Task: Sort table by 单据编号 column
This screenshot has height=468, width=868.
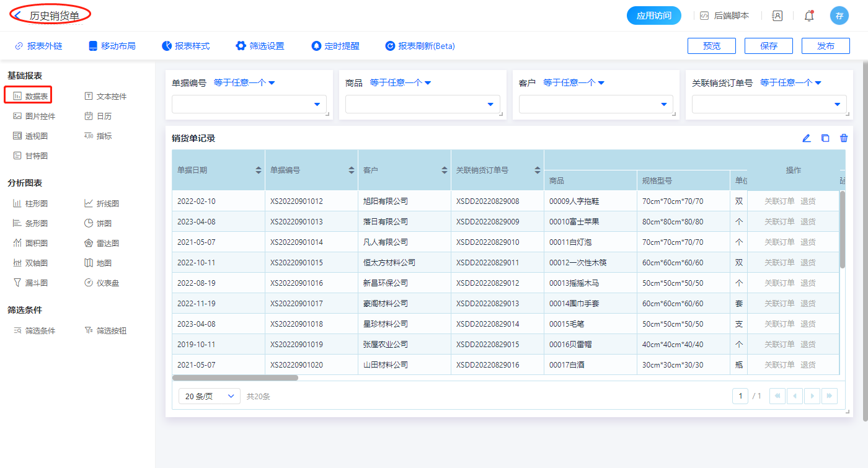Action: coord(352,170)
